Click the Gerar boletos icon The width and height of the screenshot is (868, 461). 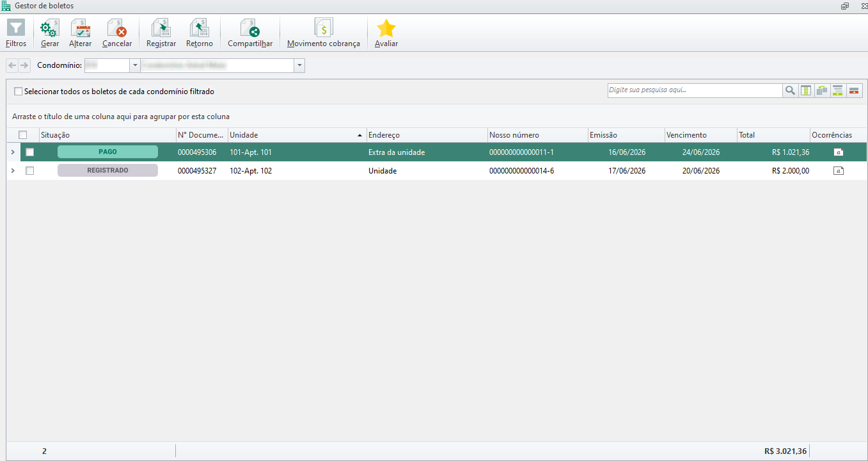(49, 28)
